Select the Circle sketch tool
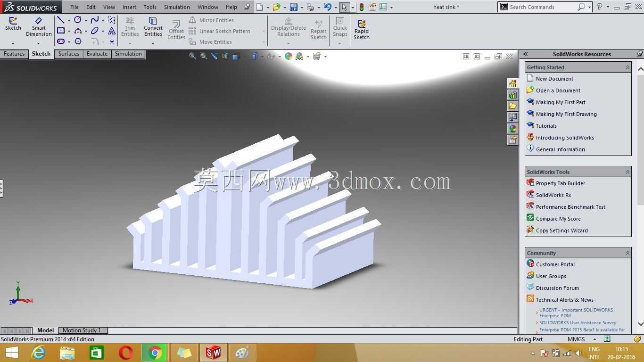The image size is (644, 362). (x=78, y=20)
